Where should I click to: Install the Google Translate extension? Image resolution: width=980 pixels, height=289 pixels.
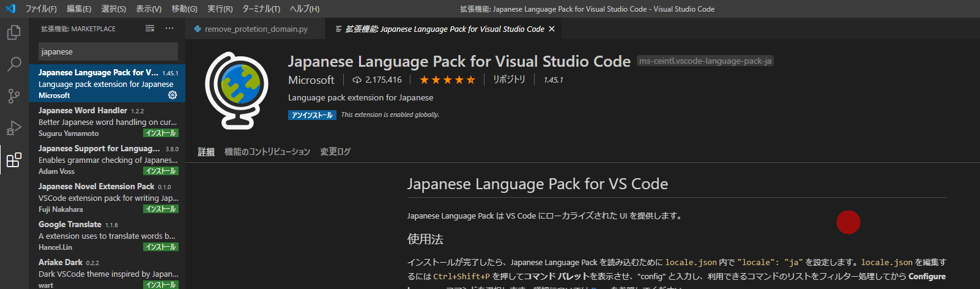click(161, 247)
